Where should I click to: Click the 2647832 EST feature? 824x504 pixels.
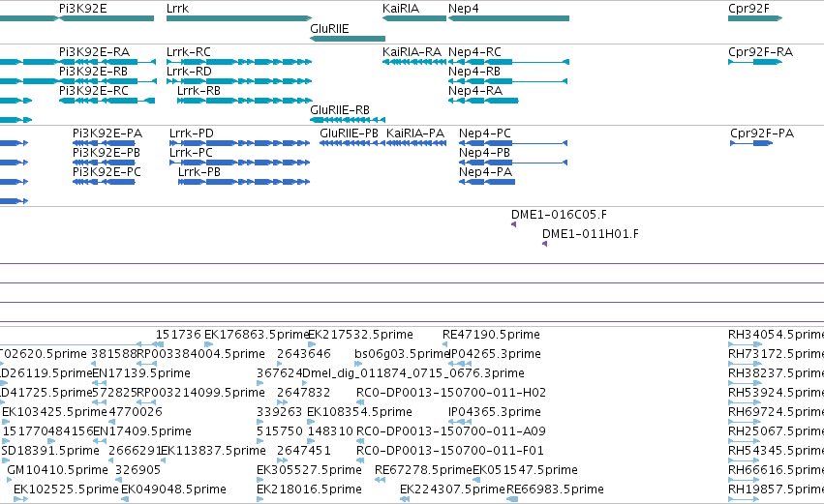coord(282,402)
